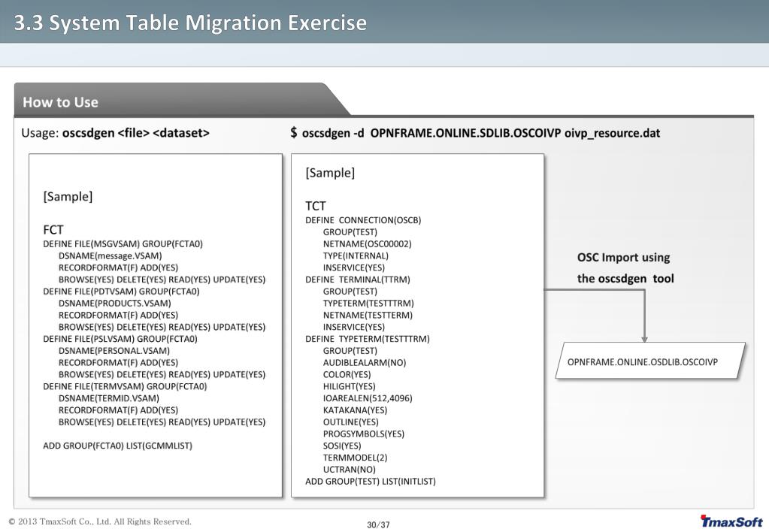Click HILIGHT(YES) line
Viewport: 769px width, 532px height.
pos(350,386)
